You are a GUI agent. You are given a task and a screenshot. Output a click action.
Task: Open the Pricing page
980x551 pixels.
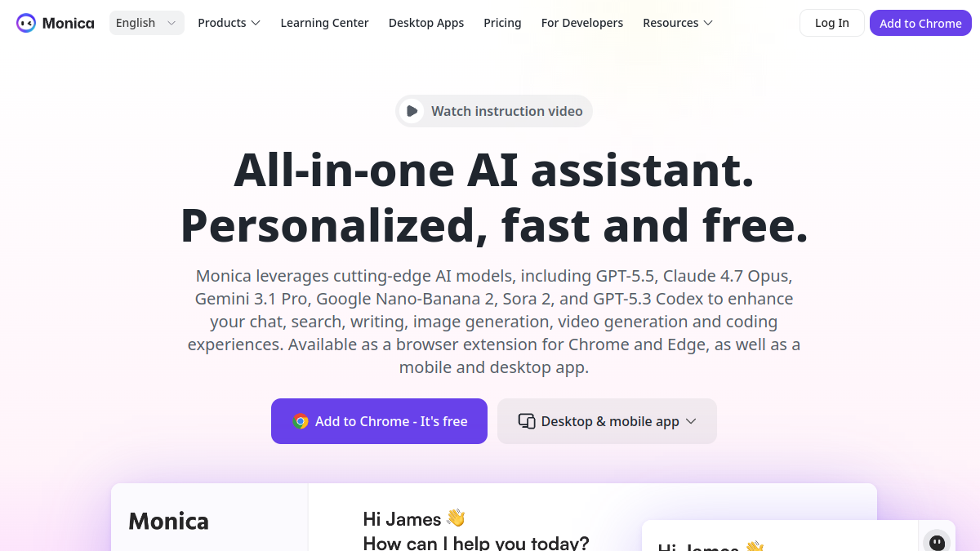coord(502,23)
